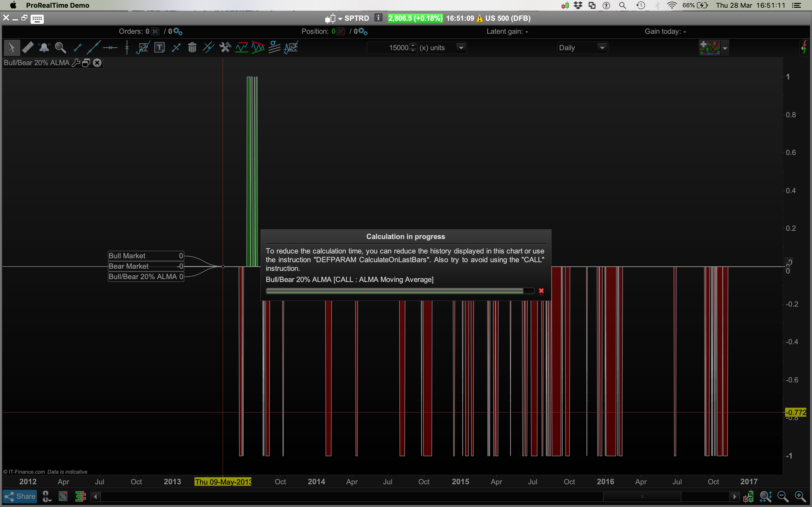Toggle the mouse pointer selection mode

pos(11,48)
